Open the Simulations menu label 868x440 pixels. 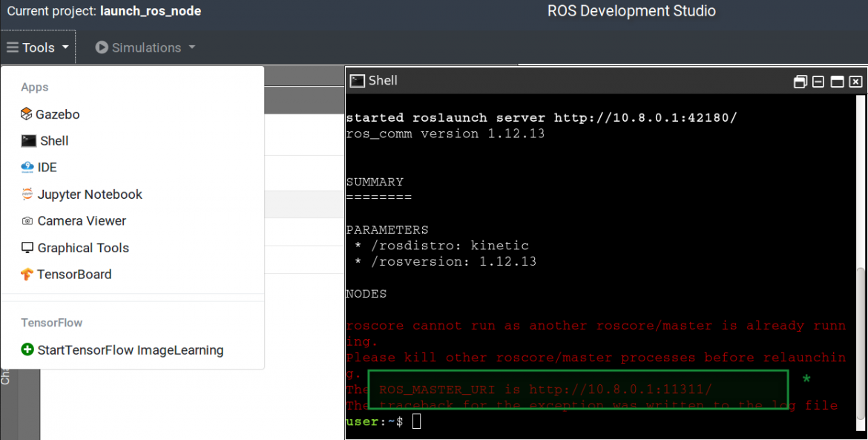[x=147, y=47]
